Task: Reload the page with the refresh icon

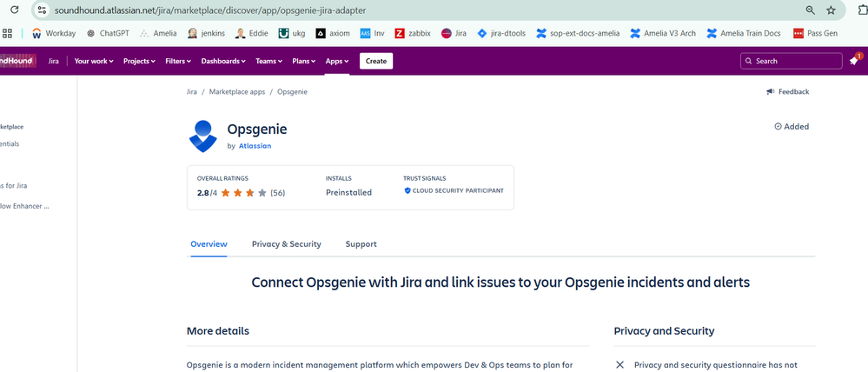Action: tap(15, 10)
